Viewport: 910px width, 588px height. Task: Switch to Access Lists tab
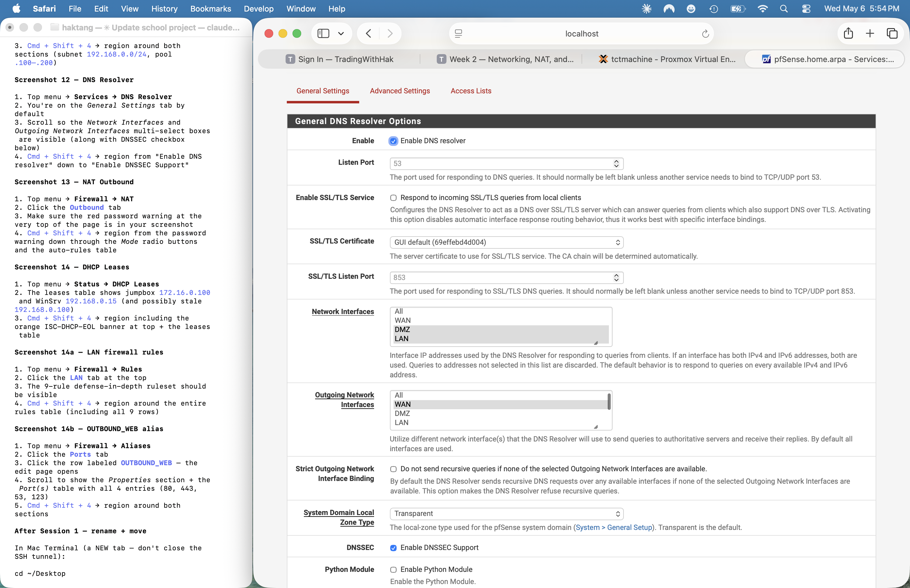click(471, 91)
